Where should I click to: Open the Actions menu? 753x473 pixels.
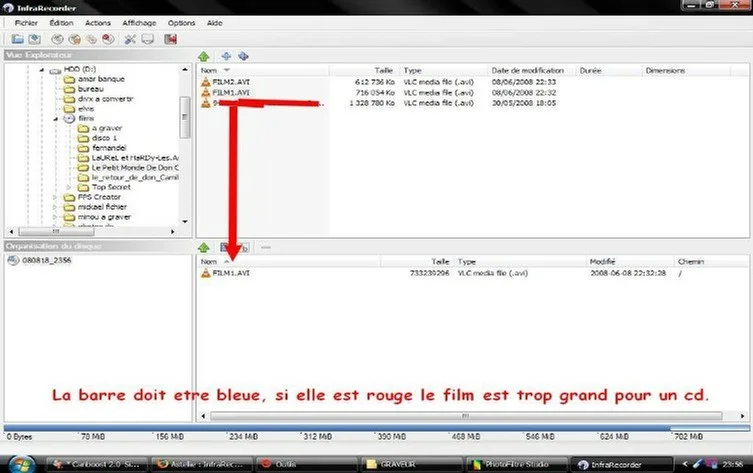(x=98, y=22)
